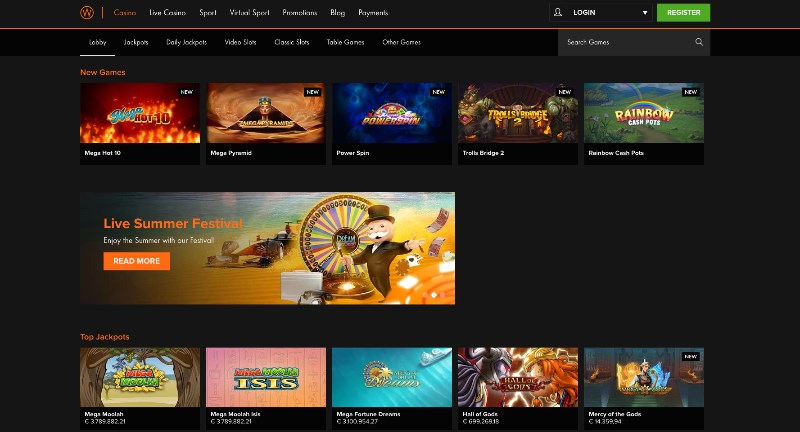This screenshot has height=432, width=800.
Task: Click the Rainbow Cash Pots title text
Action: (x=616, y=153)
